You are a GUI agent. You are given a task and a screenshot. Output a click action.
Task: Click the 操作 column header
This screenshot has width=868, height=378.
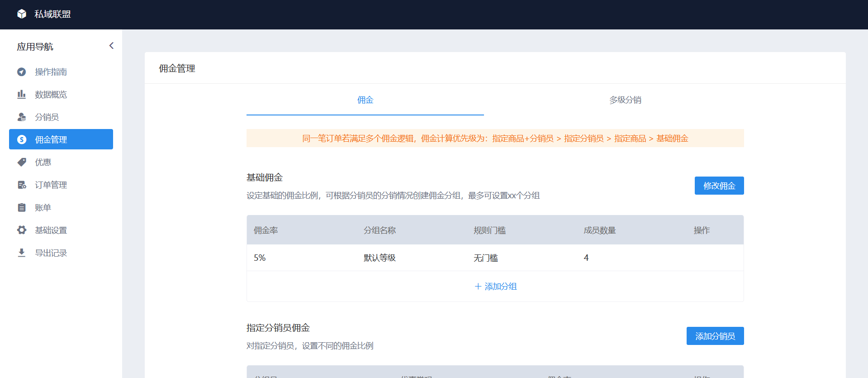click(702, 230)
